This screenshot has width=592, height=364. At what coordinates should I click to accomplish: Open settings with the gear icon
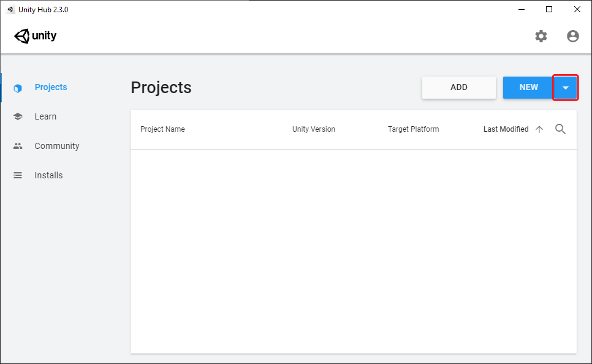tap(541, 36)
